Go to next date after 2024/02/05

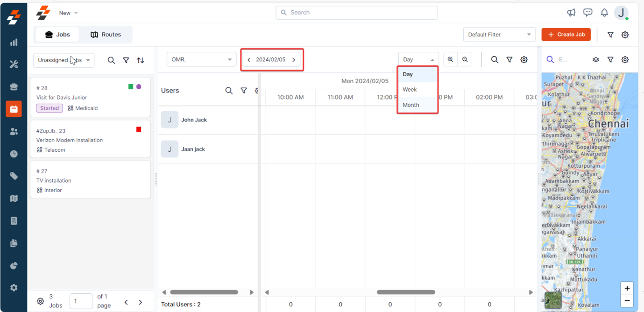[x=294, y=60]
